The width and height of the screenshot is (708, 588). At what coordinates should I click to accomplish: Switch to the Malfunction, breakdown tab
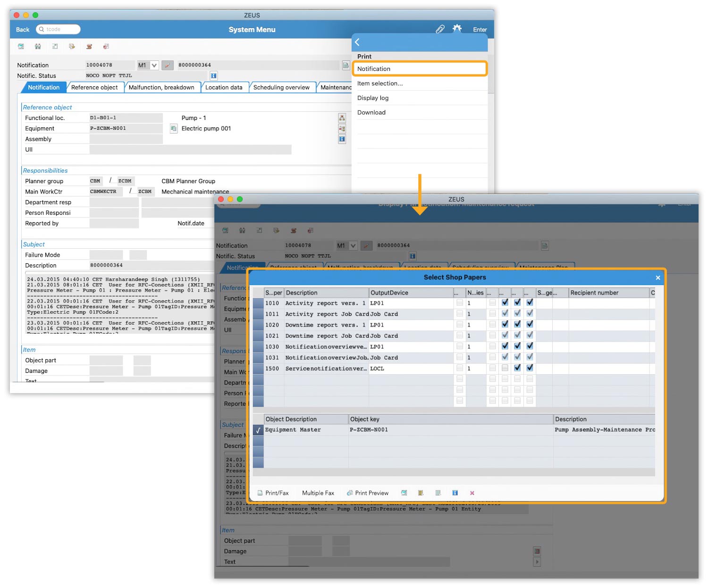tap(161, 87)
